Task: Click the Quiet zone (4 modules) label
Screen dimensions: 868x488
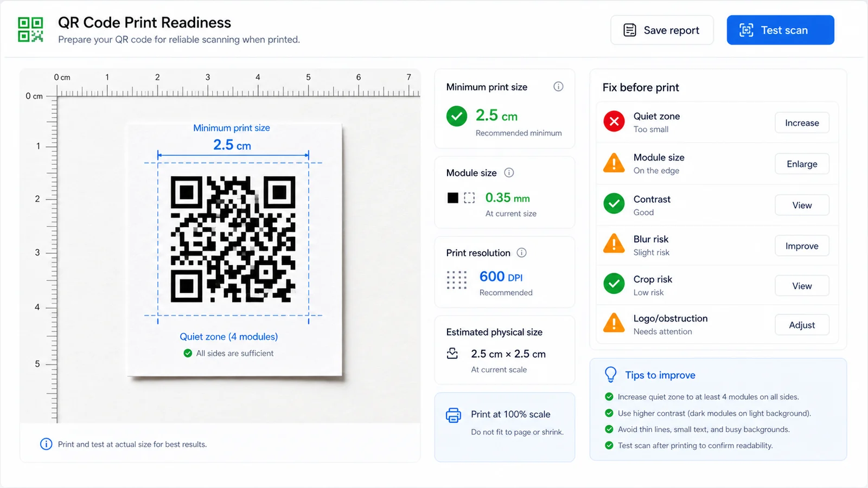Action: tap(229, 337)
